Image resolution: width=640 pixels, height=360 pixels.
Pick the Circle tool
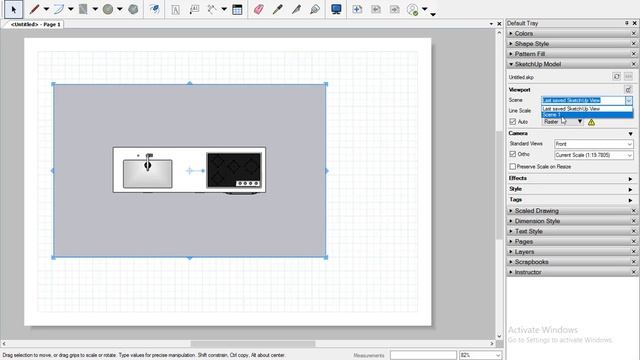[x=108, y=9]
